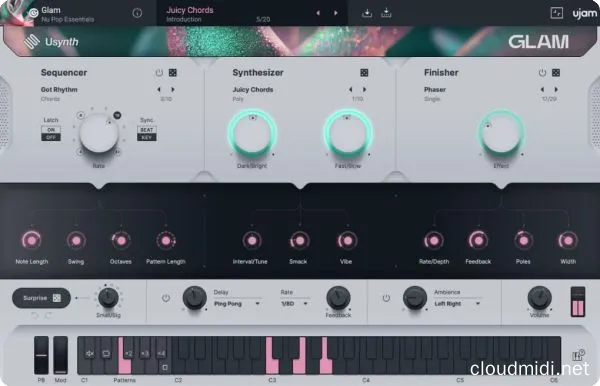
Task: Click the Fast/Slow knob
Action: click(348, 134)
